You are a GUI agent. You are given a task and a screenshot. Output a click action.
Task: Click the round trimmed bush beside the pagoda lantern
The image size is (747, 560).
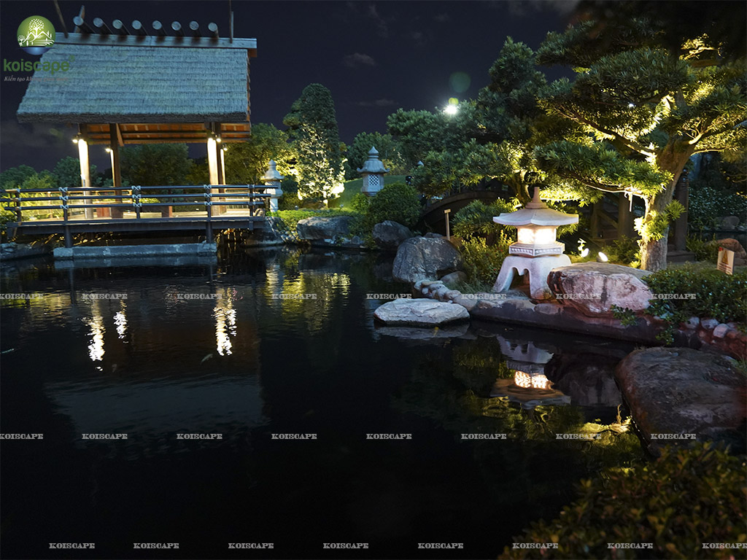click(x=395, y=204)
